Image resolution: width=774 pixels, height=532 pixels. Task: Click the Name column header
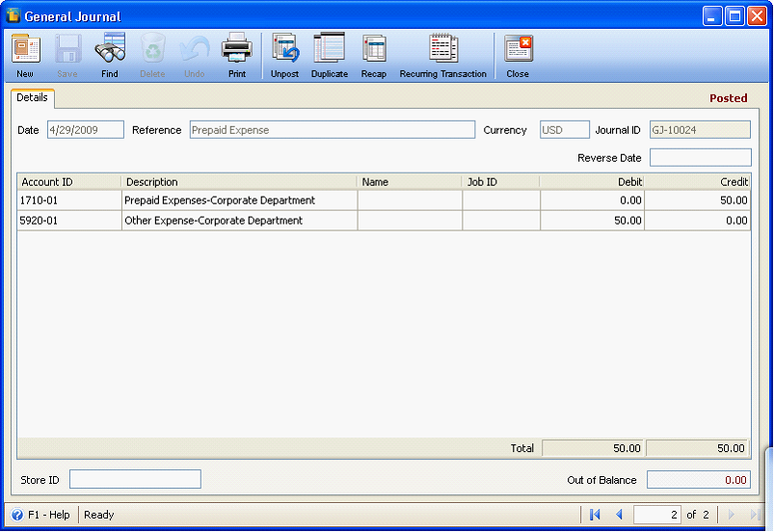(410, 182)
